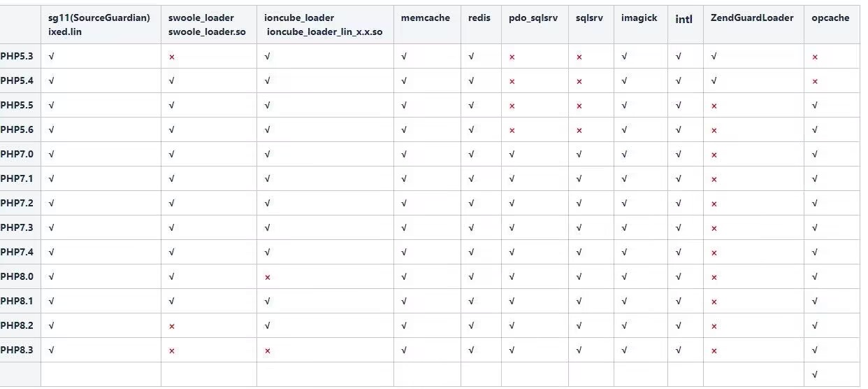Click the PHP7.3 row label
Image resolution: width=868 pixels, height=389 pixels.
click(x=17, y=227)
